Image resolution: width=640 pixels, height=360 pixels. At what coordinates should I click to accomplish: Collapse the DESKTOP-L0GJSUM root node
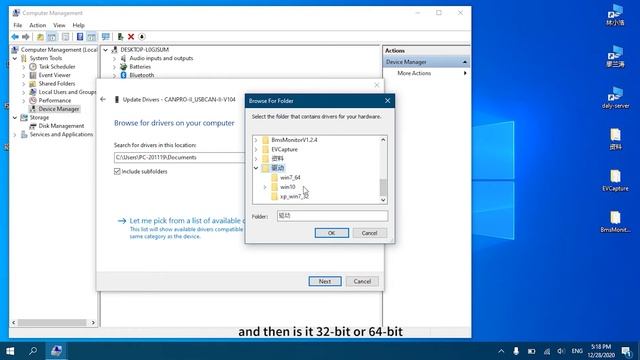tap(106, 50)
